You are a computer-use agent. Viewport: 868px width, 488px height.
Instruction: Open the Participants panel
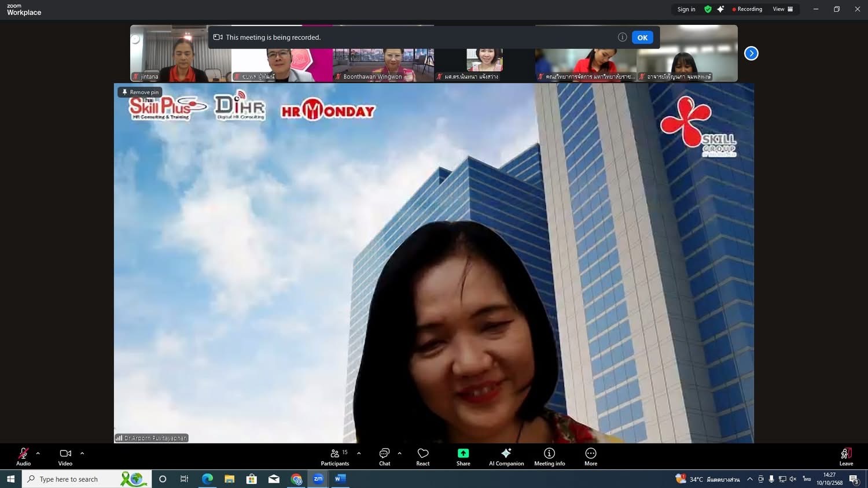tap(335, 456)
